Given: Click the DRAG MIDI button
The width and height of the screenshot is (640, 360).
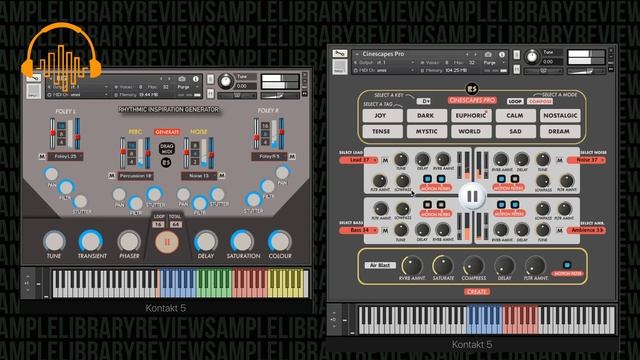Looking at the screenshot, I should click(x=167, y=149).
